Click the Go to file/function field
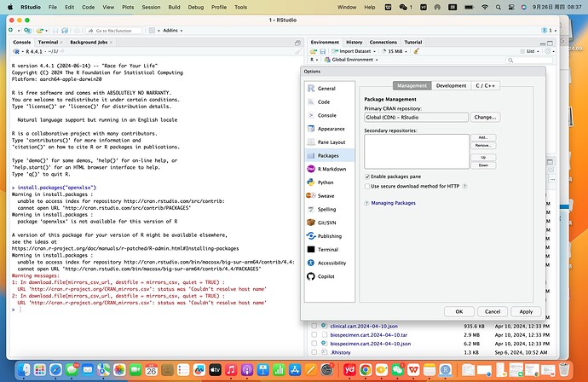 tap(114, 31)
